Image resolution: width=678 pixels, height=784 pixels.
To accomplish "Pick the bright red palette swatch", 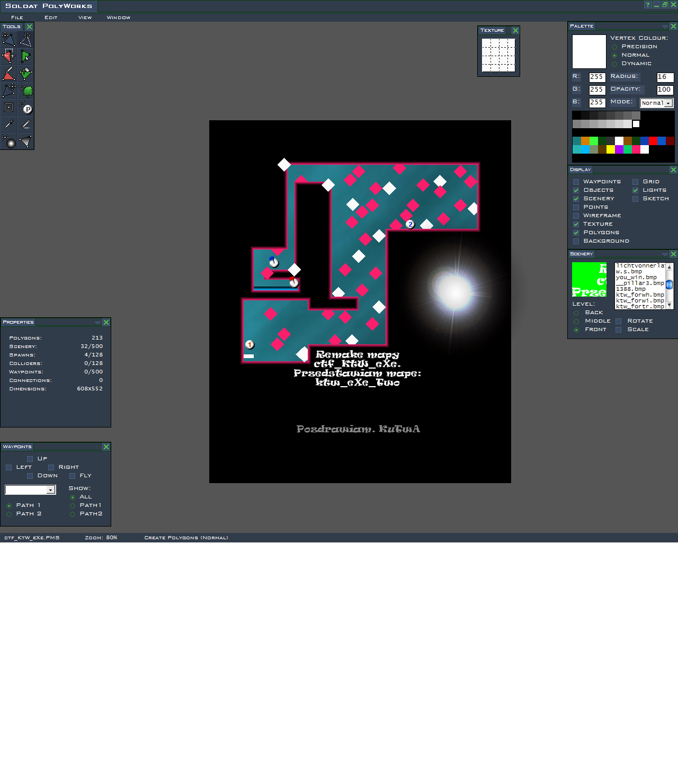I will click(653, 141).
